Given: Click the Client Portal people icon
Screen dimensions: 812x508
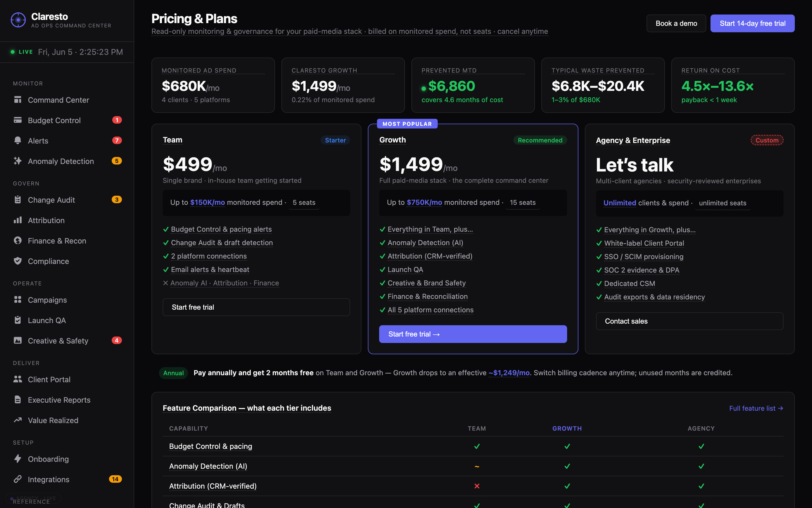Looking at the screenshot, I should click(x=18, y=379).
